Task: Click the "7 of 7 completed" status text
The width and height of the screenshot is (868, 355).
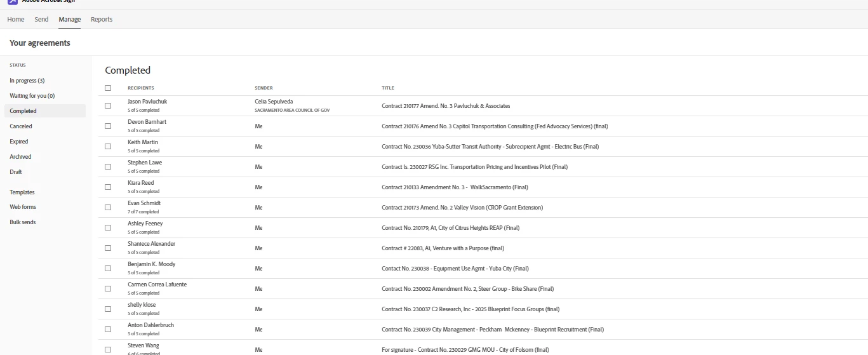Action: (144, 212)
